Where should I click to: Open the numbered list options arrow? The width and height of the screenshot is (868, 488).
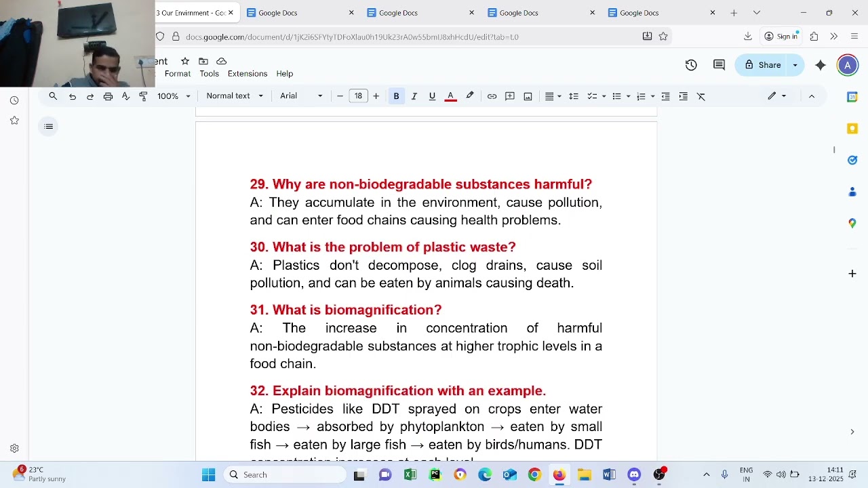coord(652,96)
